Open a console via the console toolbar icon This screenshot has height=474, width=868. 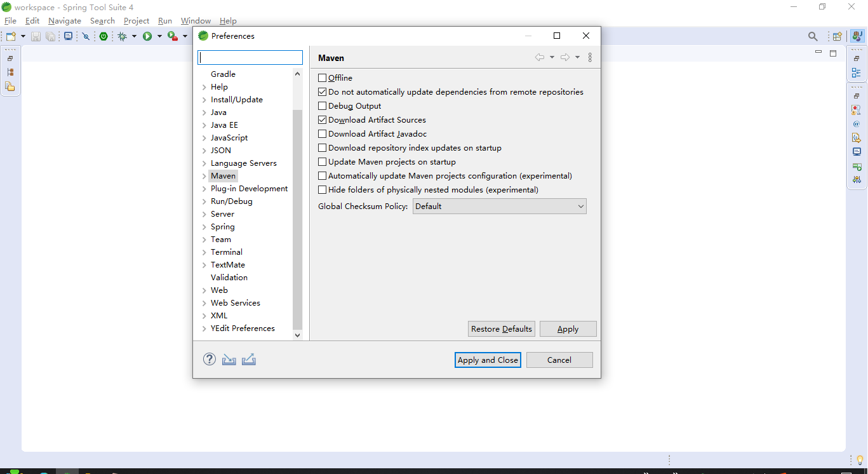click(68, 36)
